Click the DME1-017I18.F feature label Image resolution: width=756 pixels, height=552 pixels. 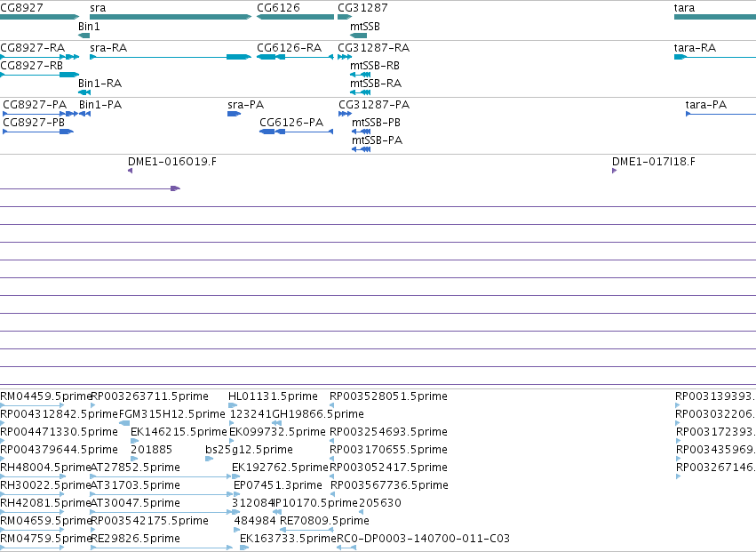pyautogui.click(x=654, y=162)
